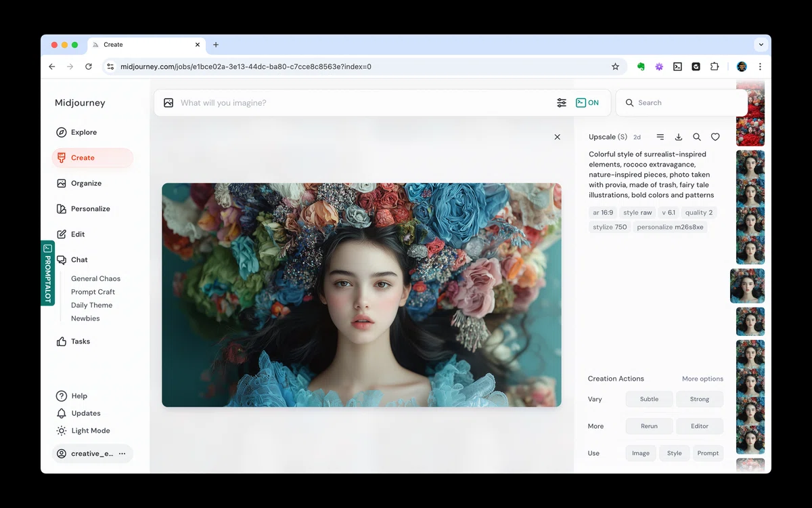The height and width of the screenshot is (508, 812).
Task: Go to Personalize in the sidebar
Action: [83, 209]
